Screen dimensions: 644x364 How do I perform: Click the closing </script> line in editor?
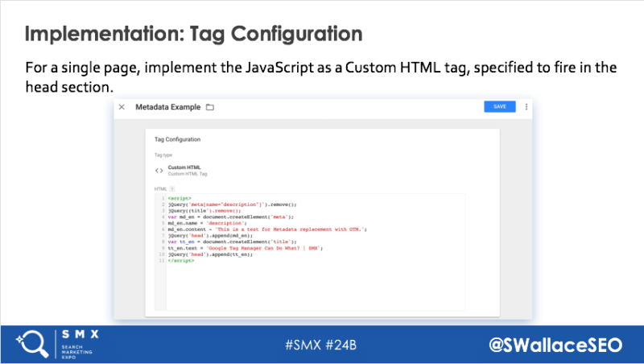[x=180, y=261]
